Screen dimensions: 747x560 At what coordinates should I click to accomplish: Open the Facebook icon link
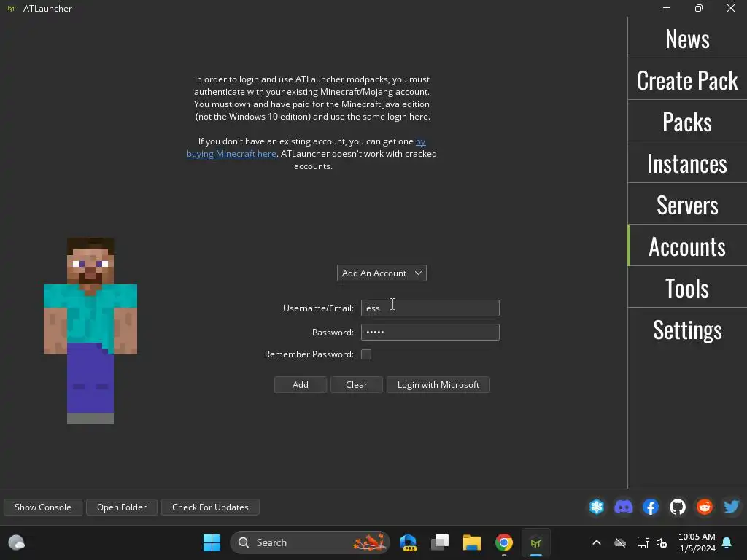tap(650, 507)
